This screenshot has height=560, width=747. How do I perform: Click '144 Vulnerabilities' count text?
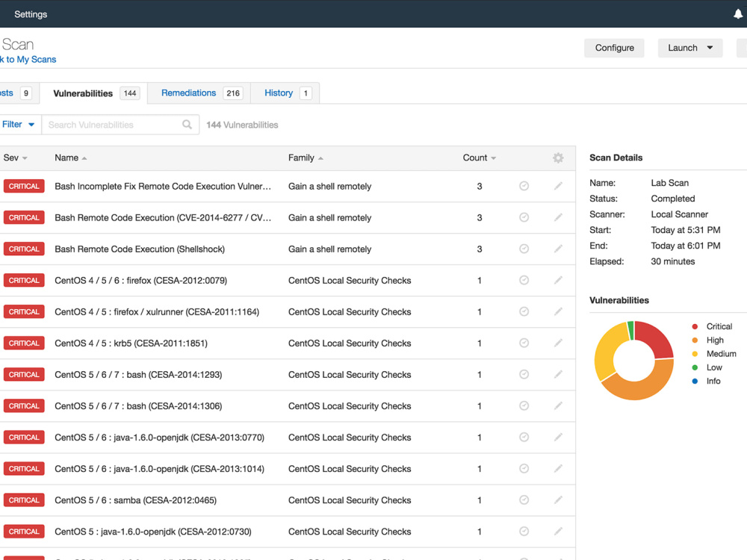242,125
